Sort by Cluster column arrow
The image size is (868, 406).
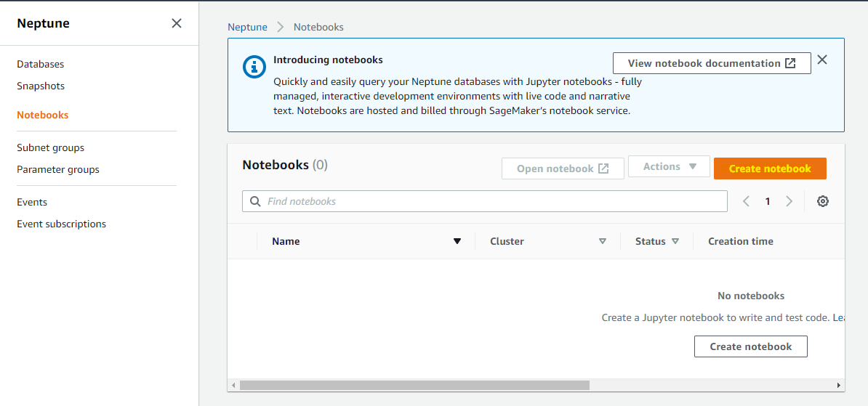point(603,241)
